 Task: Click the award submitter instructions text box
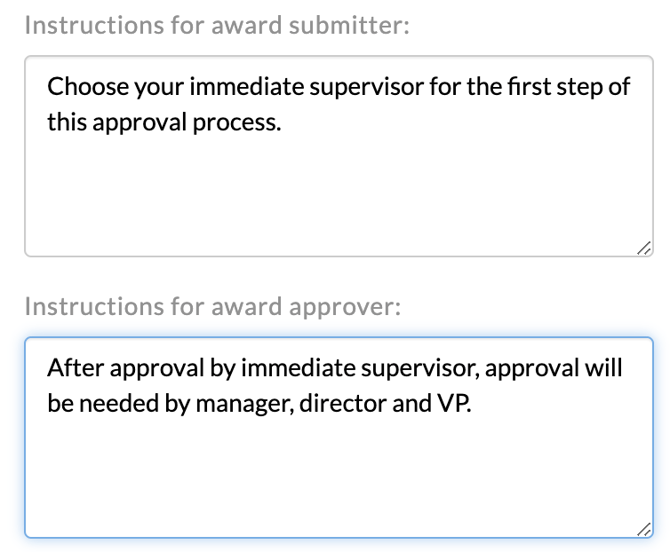[338, 156]
